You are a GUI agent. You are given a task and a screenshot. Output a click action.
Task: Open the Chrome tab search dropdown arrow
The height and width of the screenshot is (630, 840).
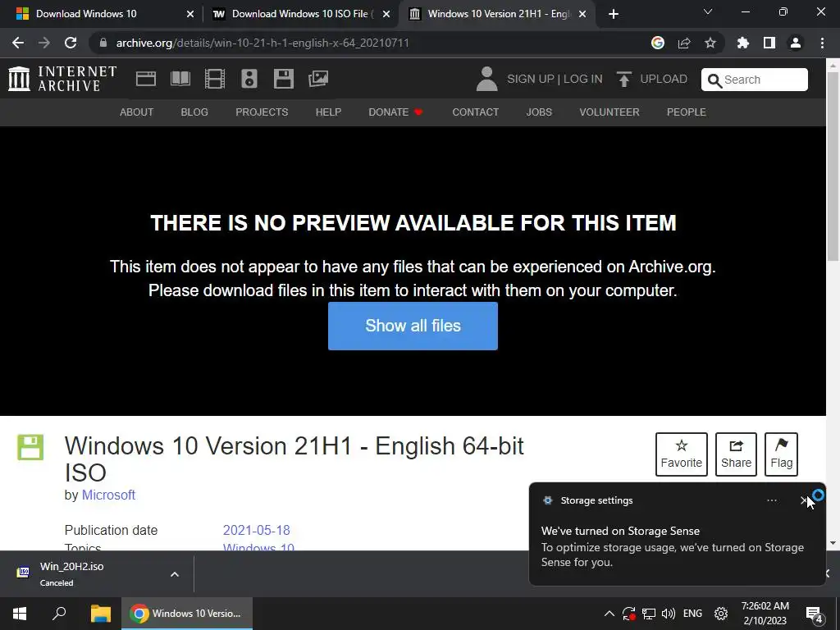(708, 12)
